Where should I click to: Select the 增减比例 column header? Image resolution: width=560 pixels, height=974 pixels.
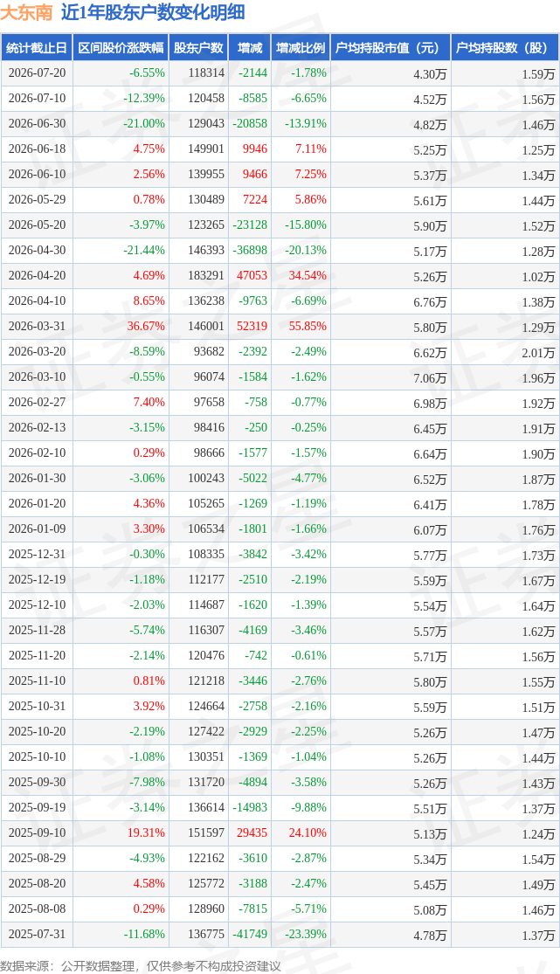tap(301, 48)
